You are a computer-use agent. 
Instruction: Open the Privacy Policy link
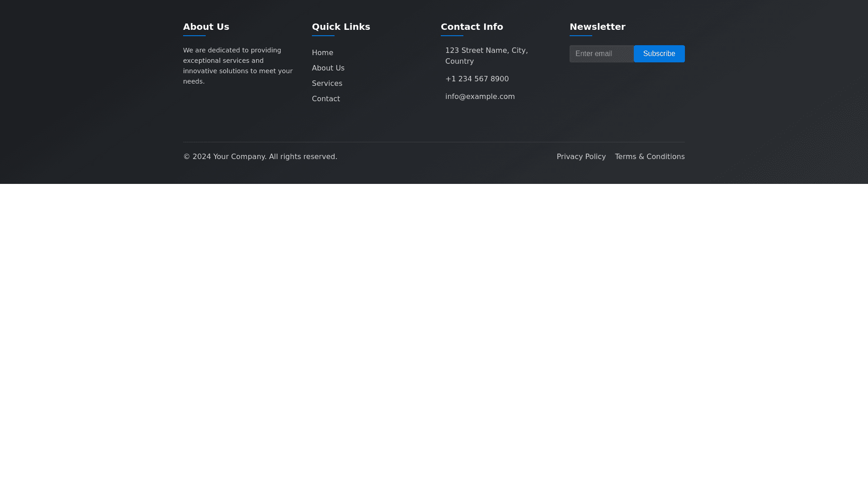(581, 157)
